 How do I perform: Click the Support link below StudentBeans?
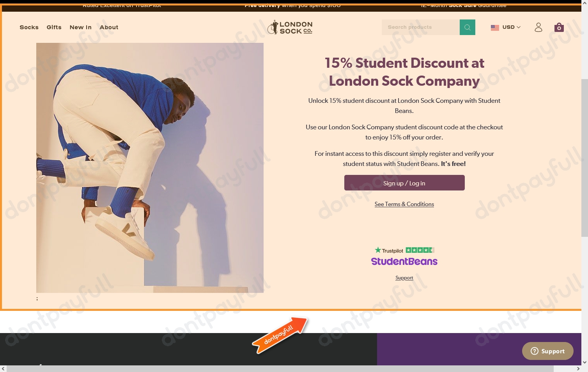tap(404, 277)
